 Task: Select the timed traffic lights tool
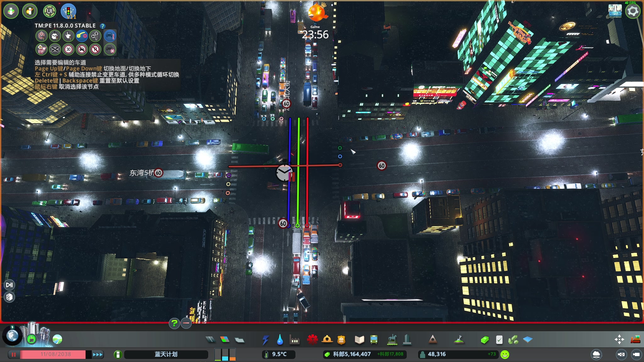[x=55, y=36]
